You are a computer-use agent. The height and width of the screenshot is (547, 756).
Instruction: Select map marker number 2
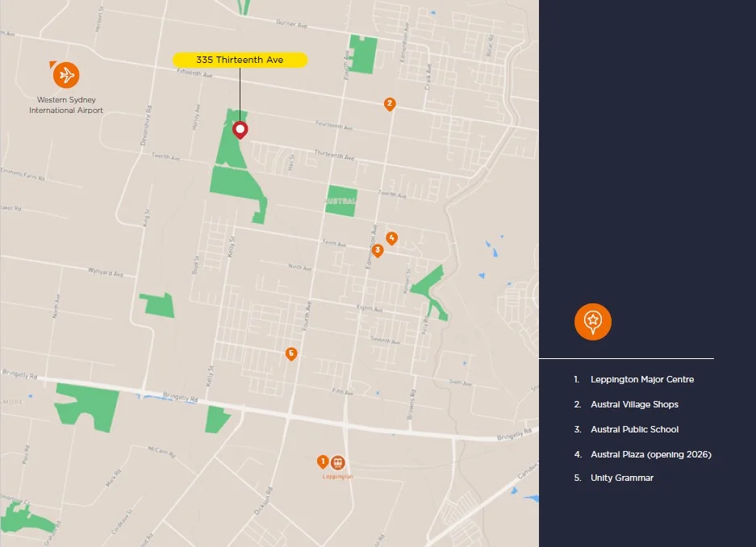click(390, 103)
